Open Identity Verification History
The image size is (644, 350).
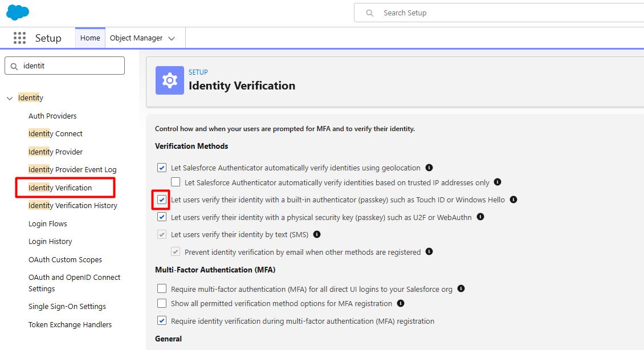click(x=73, y=205)
